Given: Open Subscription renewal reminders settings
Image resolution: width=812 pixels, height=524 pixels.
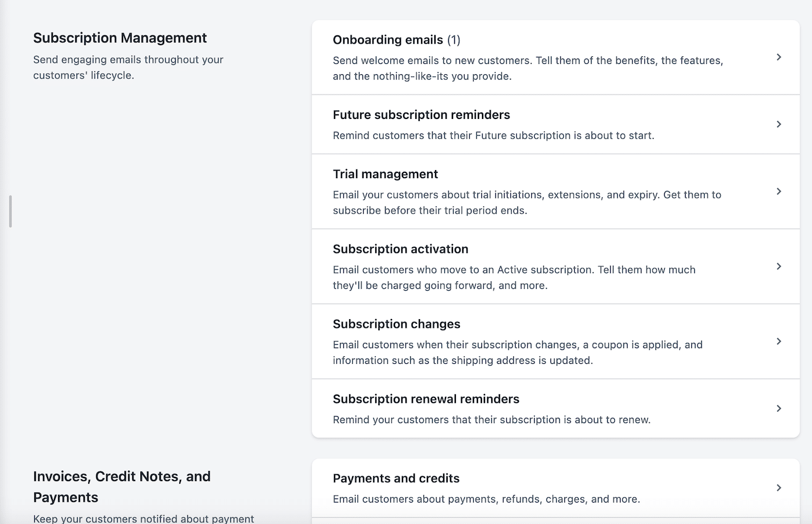Looking at the screenshot, I should (x=426, y=399).
